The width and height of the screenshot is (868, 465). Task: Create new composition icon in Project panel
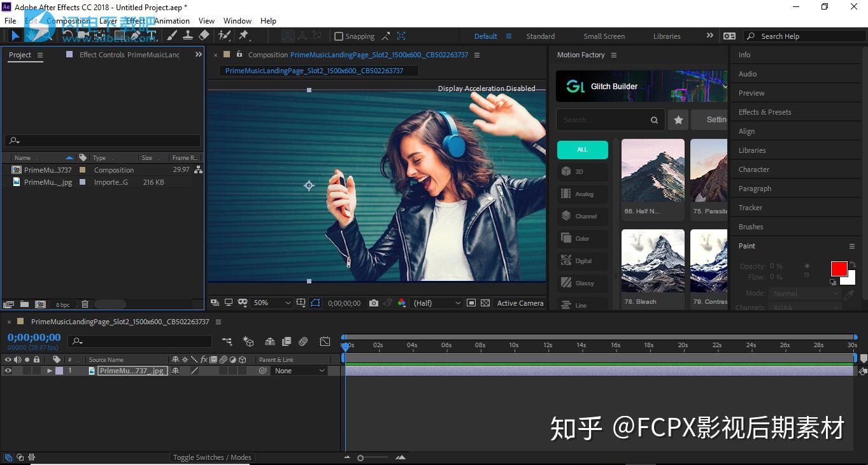(40, 304)
